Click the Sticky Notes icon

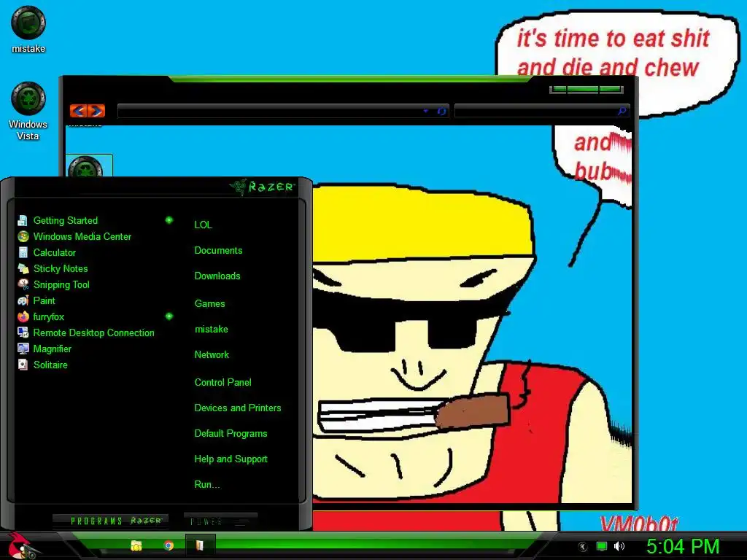coord(23,268)
